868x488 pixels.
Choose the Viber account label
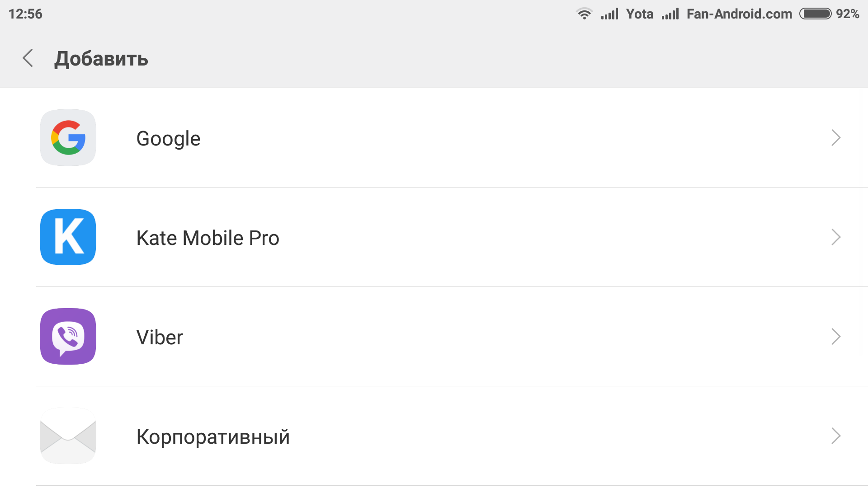click(x=160, y=337)
